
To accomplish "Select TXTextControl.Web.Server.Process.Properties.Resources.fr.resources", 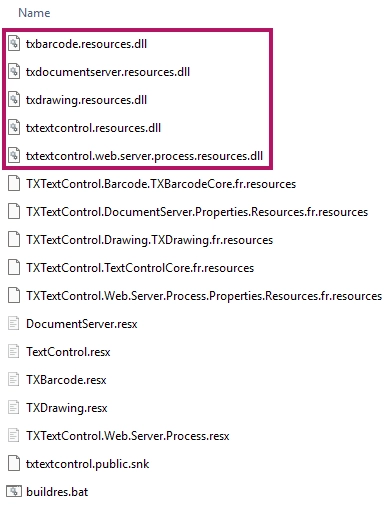I will click(x=204, y=296).
